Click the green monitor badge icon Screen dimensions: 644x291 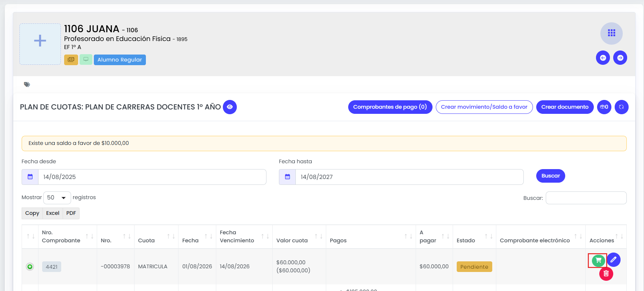click(x=86, y=60)
